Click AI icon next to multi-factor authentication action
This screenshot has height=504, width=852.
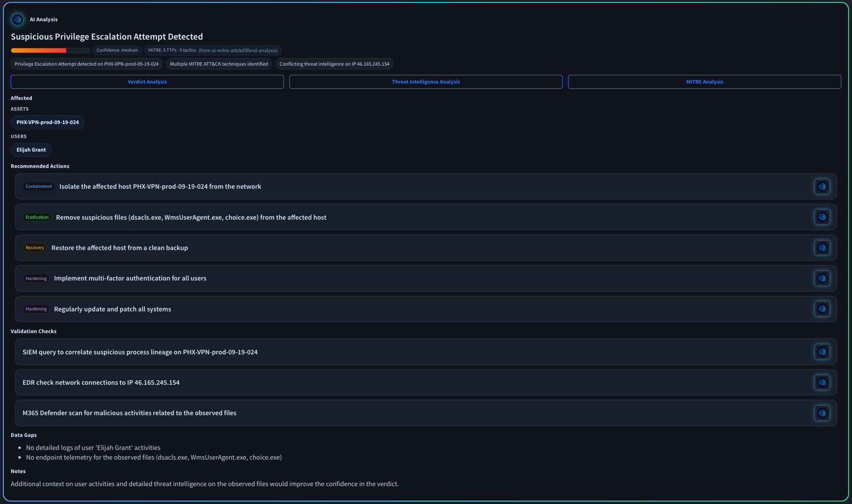822,278
